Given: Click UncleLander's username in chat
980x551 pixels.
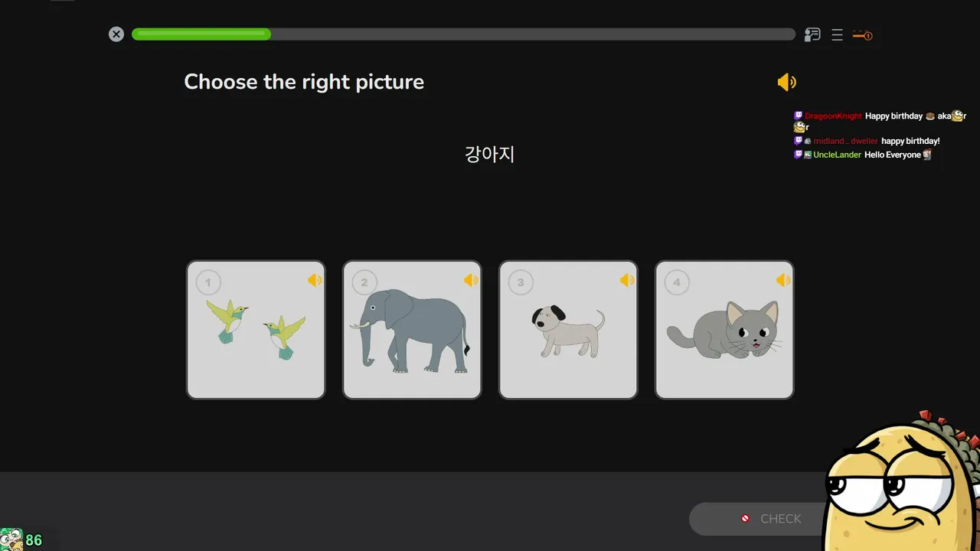Looking at the screenshot, I should [x=837, y=155].
